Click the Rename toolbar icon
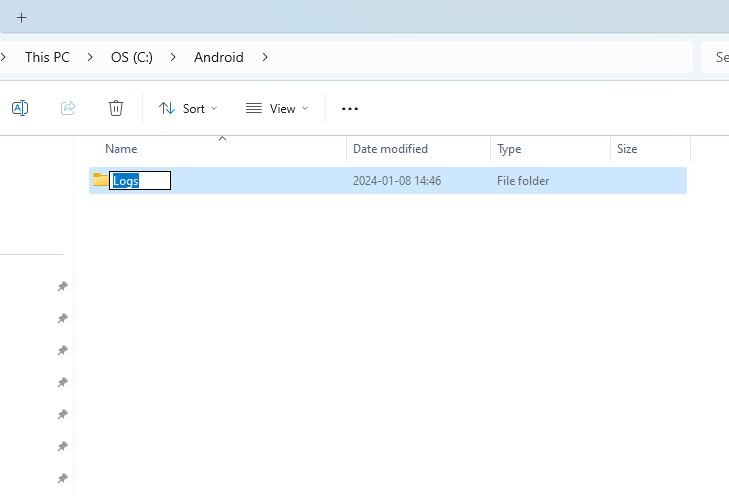This screenshot has height=496, width=729. pyautogui.click(x=20, y=108)
